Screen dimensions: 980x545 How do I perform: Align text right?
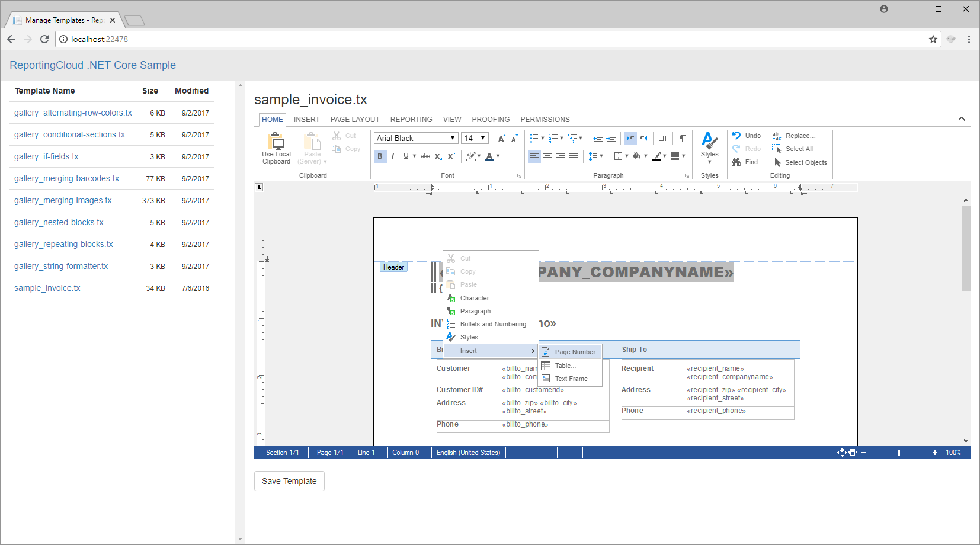pos(561,156)
